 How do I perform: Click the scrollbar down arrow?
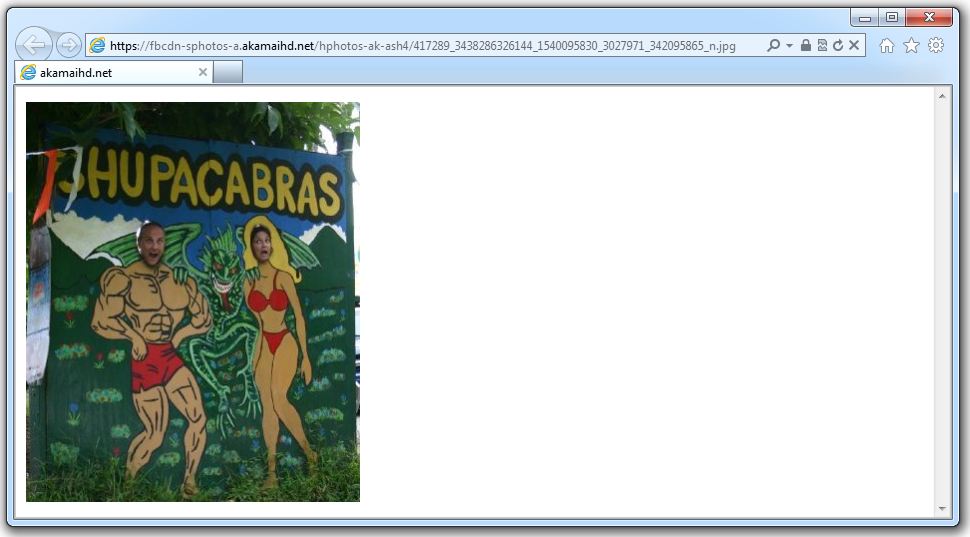[942, 509]
